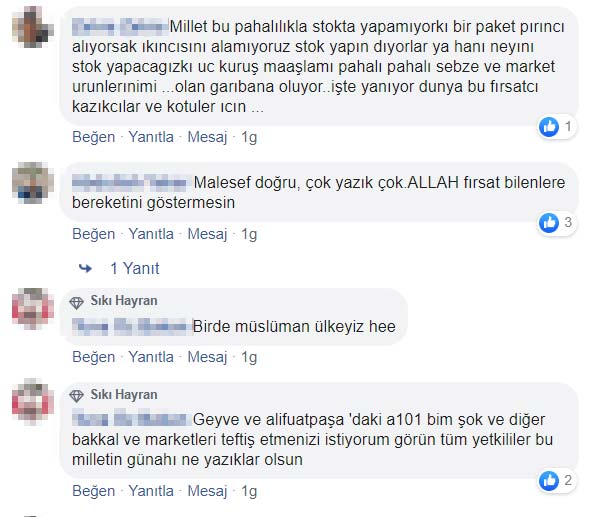The image size is (592, 517).
Task: Click Yanıtla under the ALLAH fırsat bilenlere comment
Action: coord(151,234)
